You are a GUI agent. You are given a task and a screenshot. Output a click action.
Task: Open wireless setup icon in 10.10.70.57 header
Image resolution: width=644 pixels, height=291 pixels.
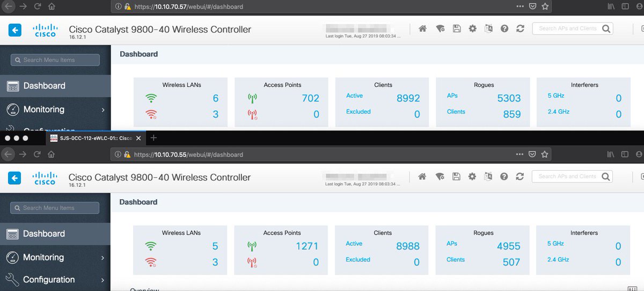(x=440, y=29)
